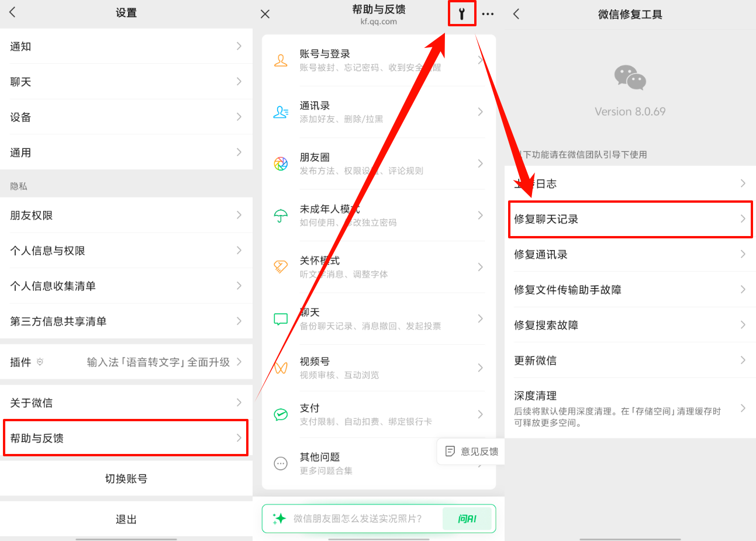
Task: Expand chevron on 设备 row
Action: pyautogui.click(x=239, y=117)
